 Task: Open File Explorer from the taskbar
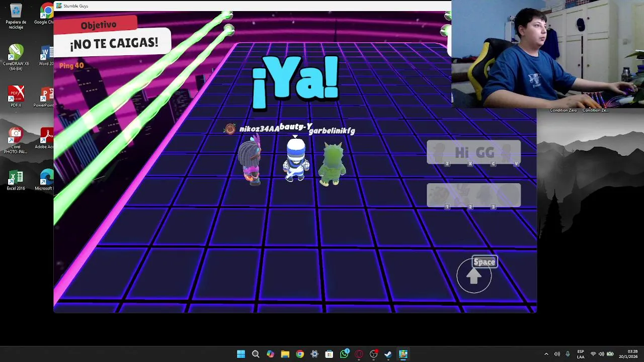click(x=285, y=354)
